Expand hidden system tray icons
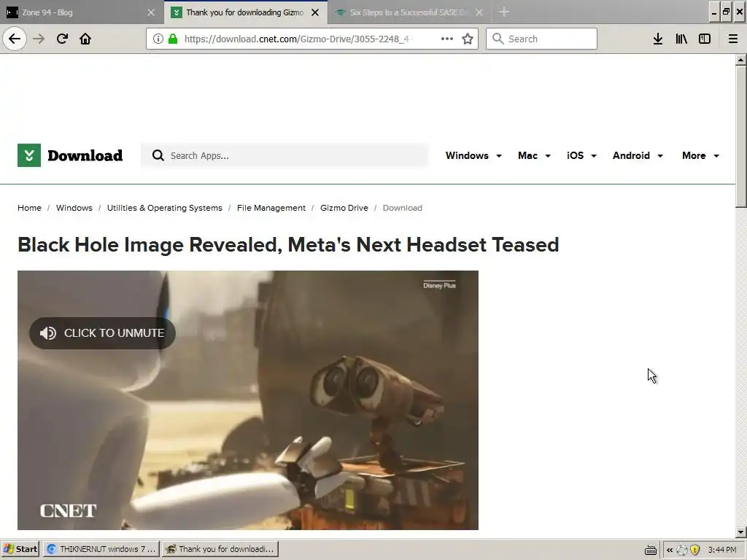This screenshot has width=747, height=560. [670, 550]
